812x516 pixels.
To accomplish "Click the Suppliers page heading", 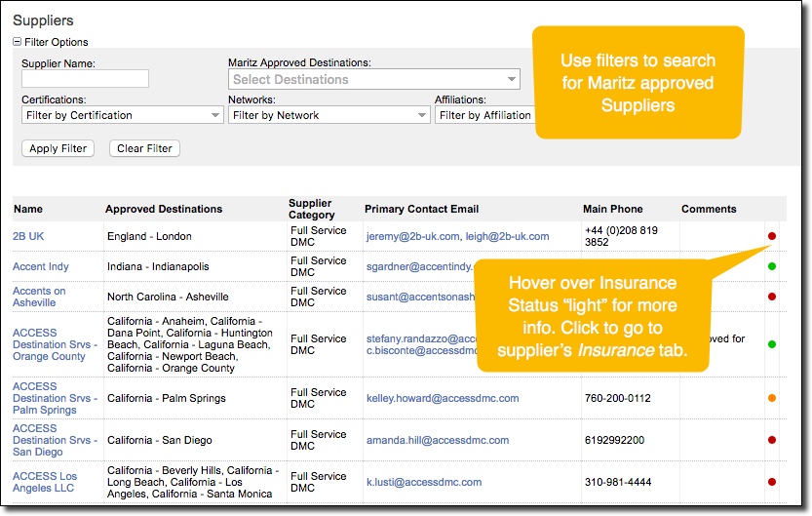I will [43, 20].
